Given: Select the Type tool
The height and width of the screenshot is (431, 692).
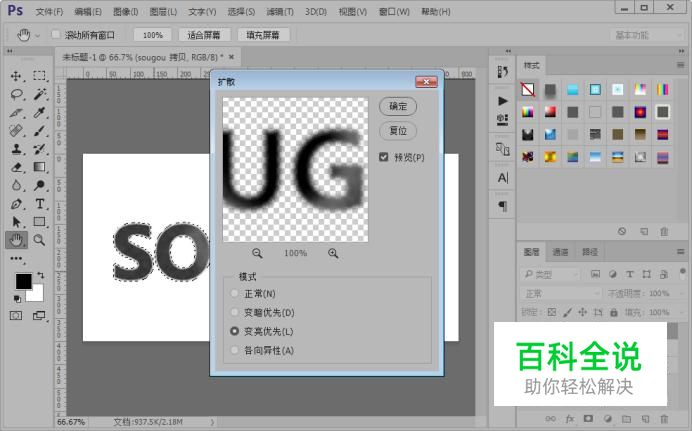Looking at the screenshot, I should click(39, 204).
